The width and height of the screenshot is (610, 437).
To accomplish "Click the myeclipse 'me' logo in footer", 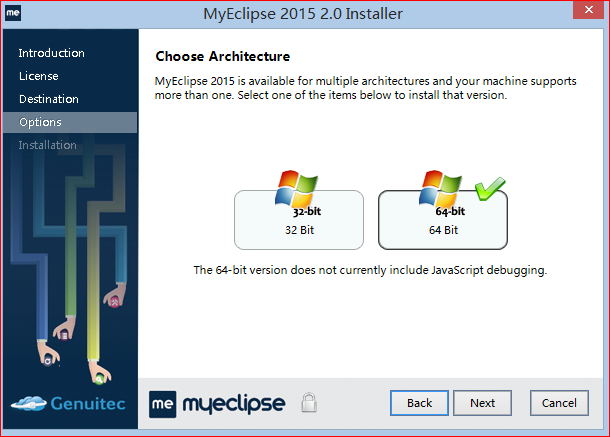I will [163, 404].
